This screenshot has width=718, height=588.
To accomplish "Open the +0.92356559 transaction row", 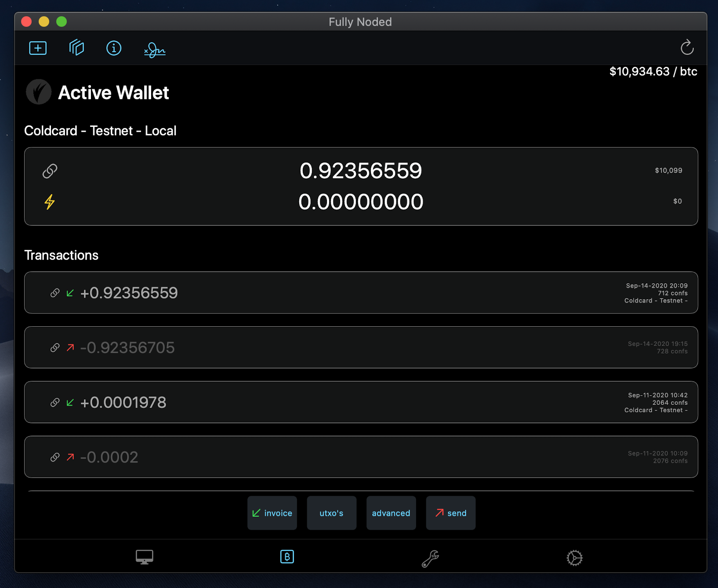I will coord(361,292).
